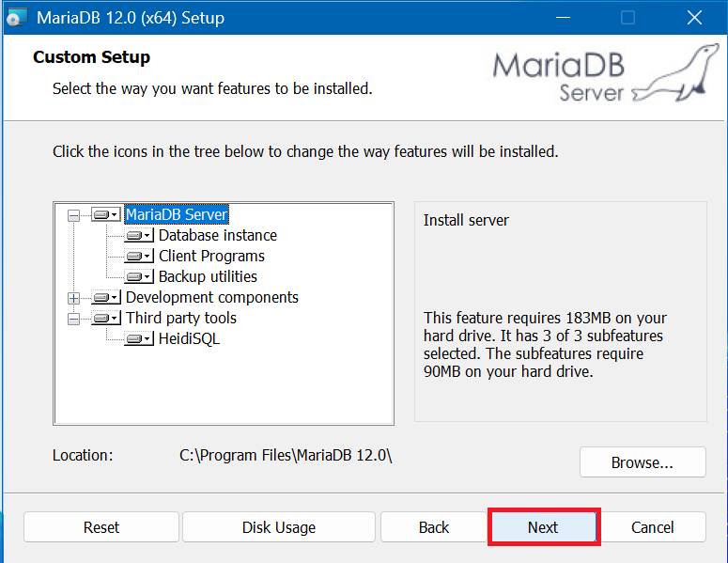Viewport: 728px width, 563px height.
Task: Select the Backup utilities text label
Action: click(208, 277)
